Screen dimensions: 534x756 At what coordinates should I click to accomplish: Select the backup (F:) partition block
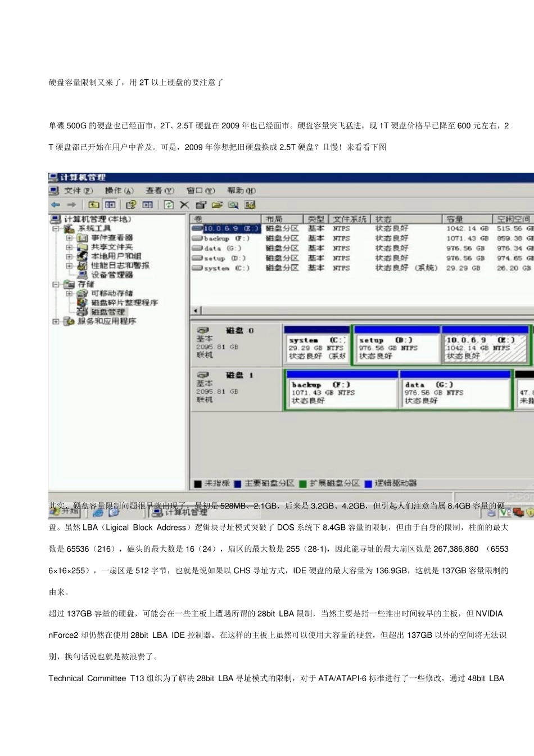point(342,389)
